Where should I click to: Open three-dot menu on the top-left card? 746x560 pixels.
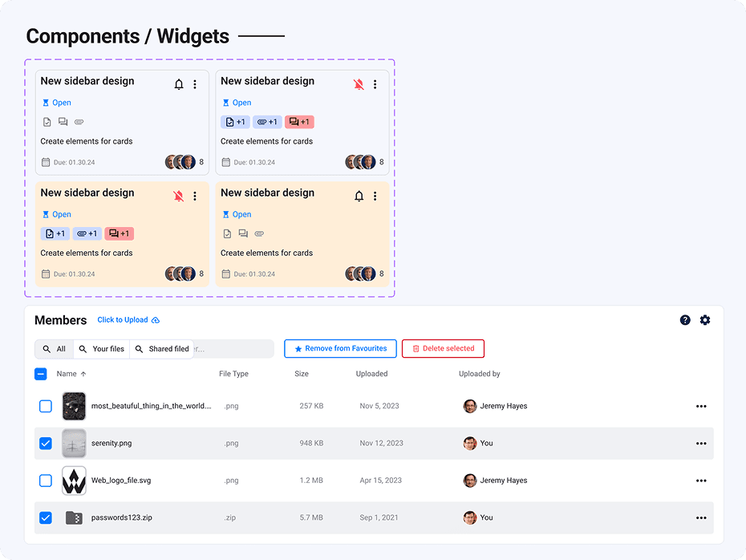tap(195, 84)
